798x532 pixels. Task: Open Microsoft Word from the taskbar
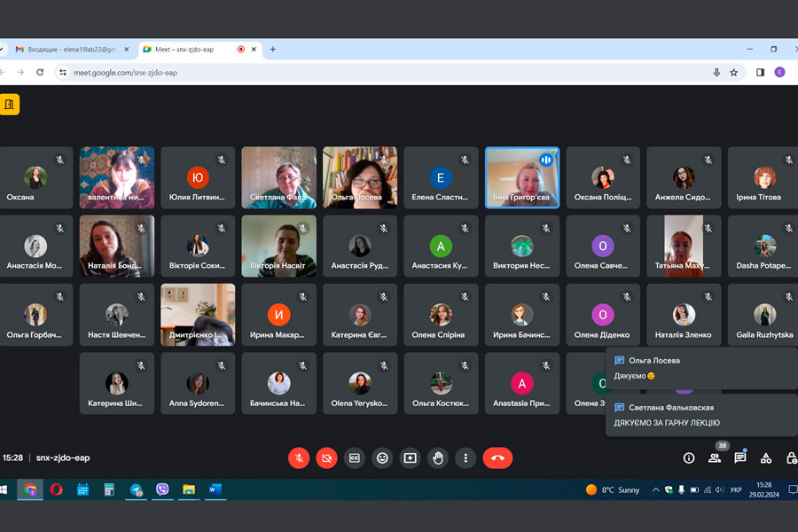click(x=215, y=489)
